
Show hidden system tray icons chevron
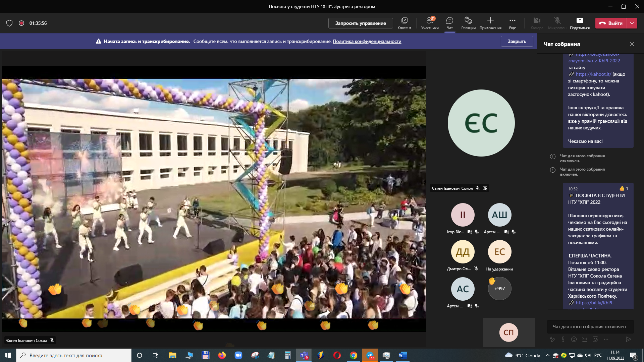coord(548,355)
